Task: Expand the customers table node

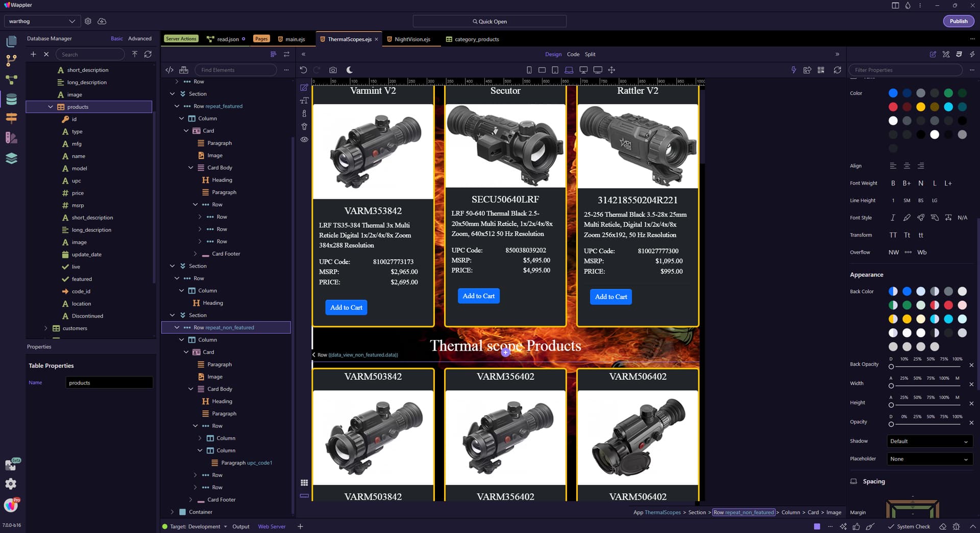Action: click(x=45, y=328)
